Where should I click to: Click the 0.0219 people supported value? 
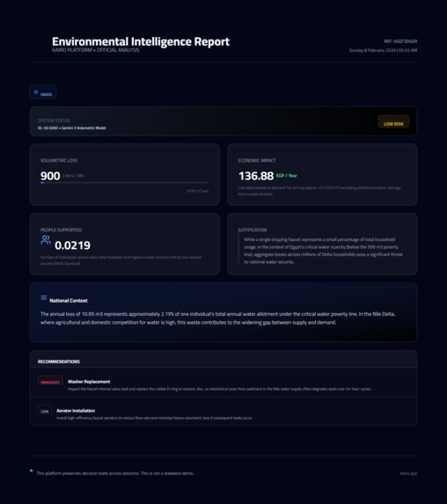73,245
